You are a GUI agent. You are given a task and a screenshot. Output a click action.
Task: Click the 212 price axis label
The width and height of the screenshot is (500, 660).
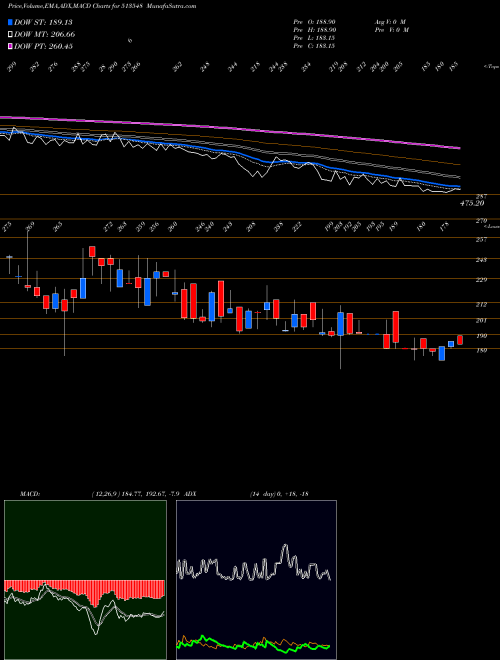click(x=481, y=304)
